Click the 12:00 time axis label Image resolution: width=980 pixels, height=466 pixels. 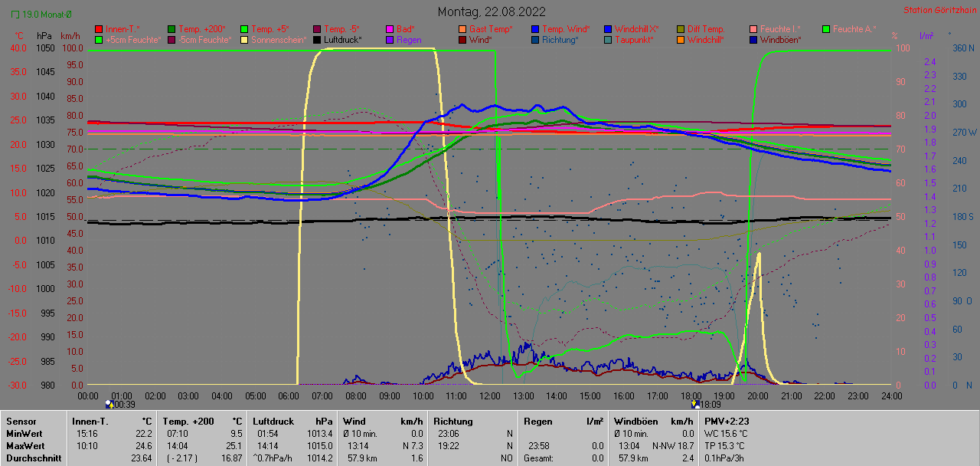pos(490,395)
